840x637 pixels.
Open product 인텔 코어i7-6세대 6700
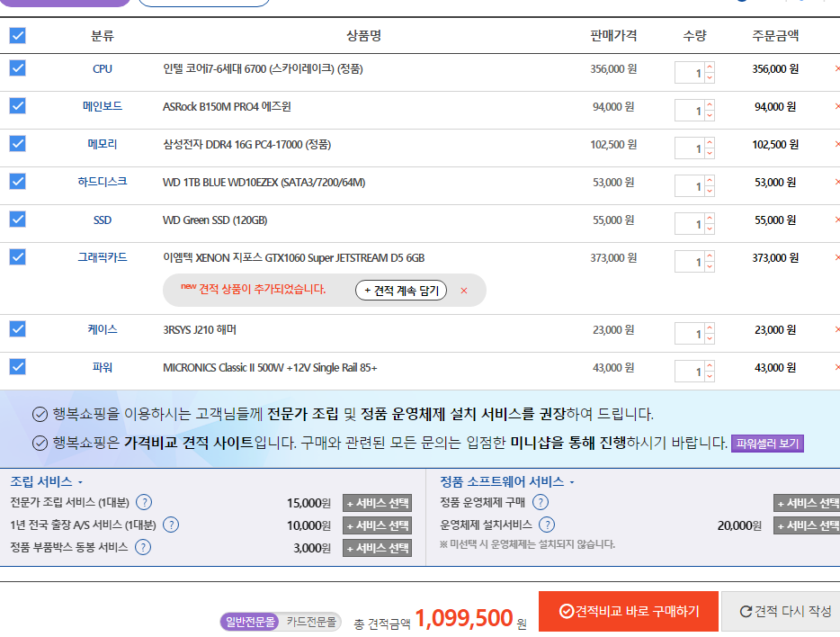tap(263, 69)
